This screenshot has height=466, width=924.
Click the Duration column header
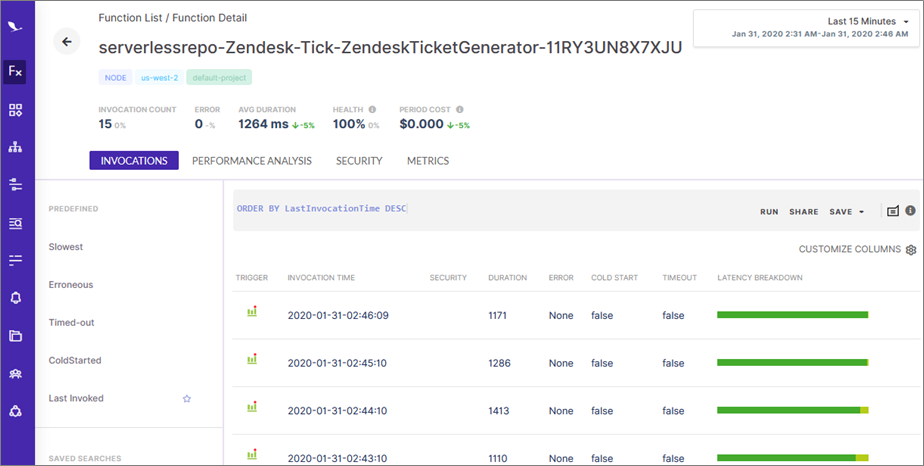(507, 277)
